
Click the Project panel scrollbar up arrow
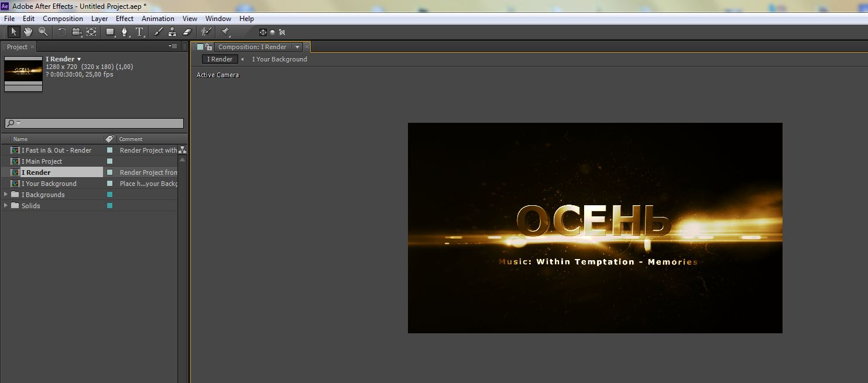click(x=183, y=159)
